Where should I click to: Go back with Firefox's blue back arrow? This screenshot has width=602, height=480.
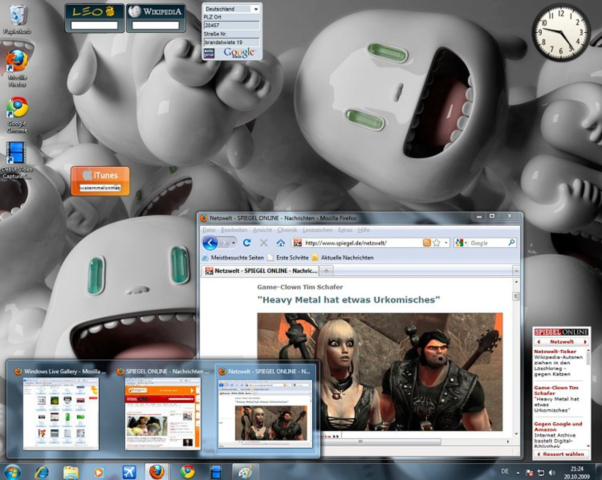210,243
